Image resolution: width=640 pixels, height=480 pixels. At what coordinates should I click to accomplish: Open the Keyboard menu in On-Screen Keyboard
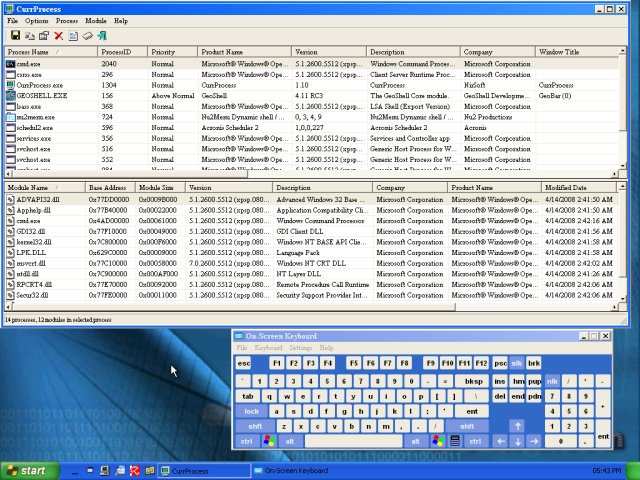point(268,348)
